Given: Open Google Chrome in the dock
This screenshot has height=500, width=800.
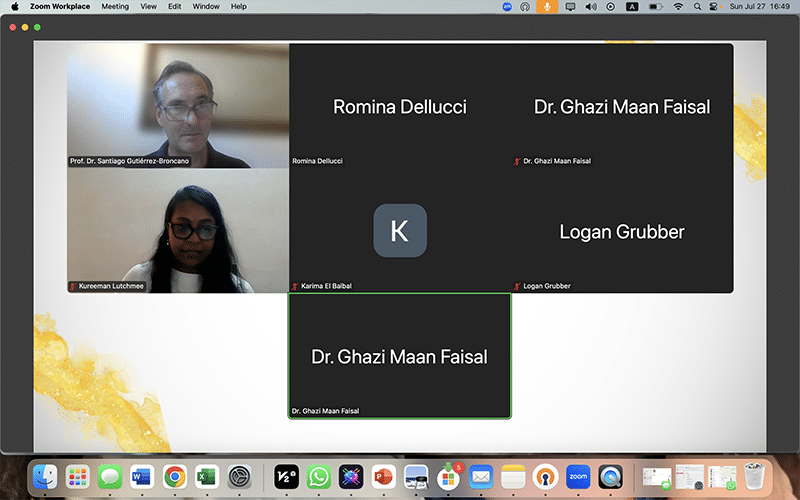Looking at the screenshot, I should pyautogui.click(x=174, y=476).
